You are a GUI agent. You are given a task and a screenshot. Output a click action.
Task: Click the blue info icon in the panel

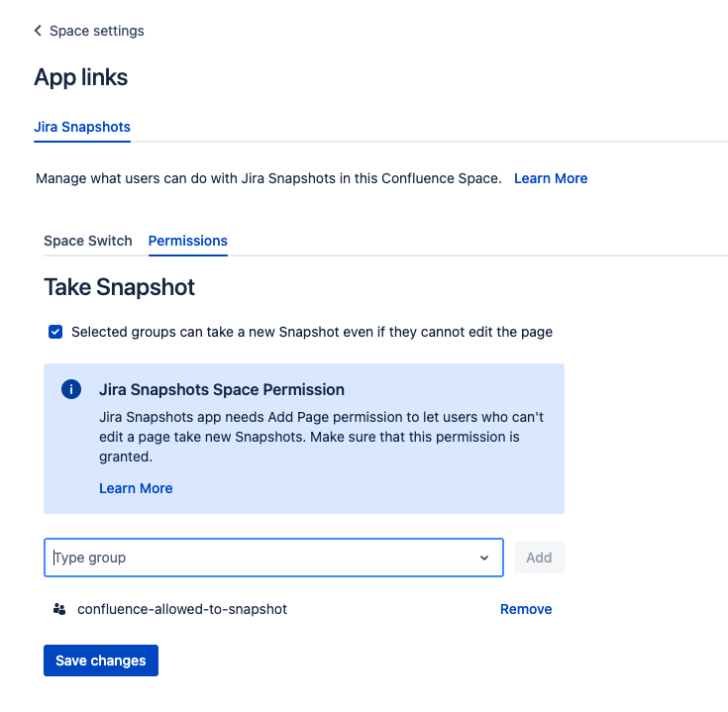tap(71, 389)
